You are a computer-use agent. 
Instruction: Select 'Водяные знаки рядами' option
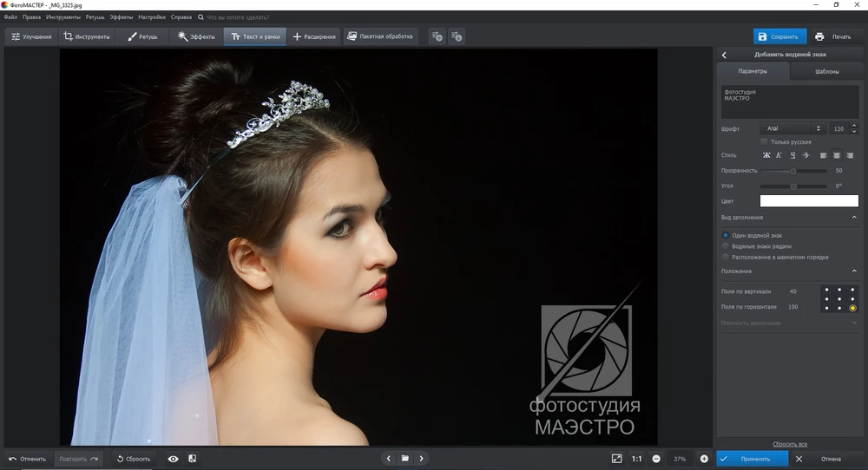[726, 246]
